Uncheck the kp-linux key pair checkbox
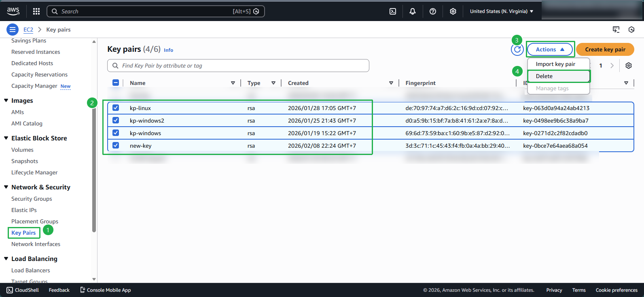Viewport: 644px width, 297px height. (x=116, y=108)
